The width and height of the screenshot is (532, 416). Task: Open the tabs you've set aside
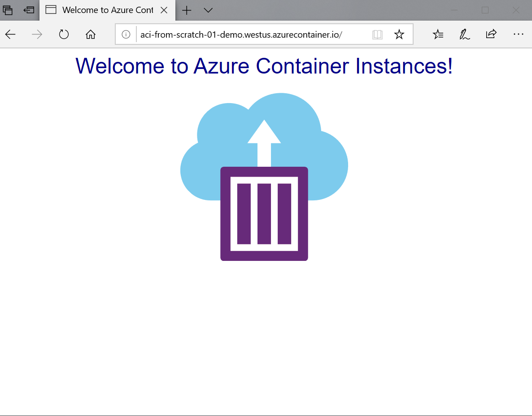[x=8, y=10]
